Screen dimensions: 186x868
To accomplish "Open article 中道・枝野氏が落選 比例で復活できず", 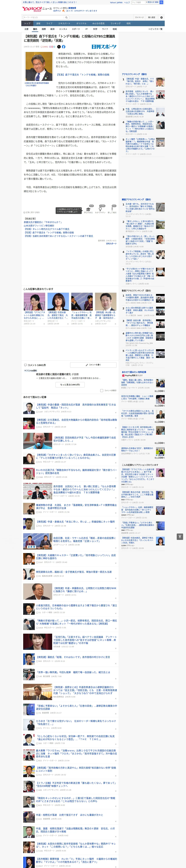I will pyautogui.click(x=69, y=815).
